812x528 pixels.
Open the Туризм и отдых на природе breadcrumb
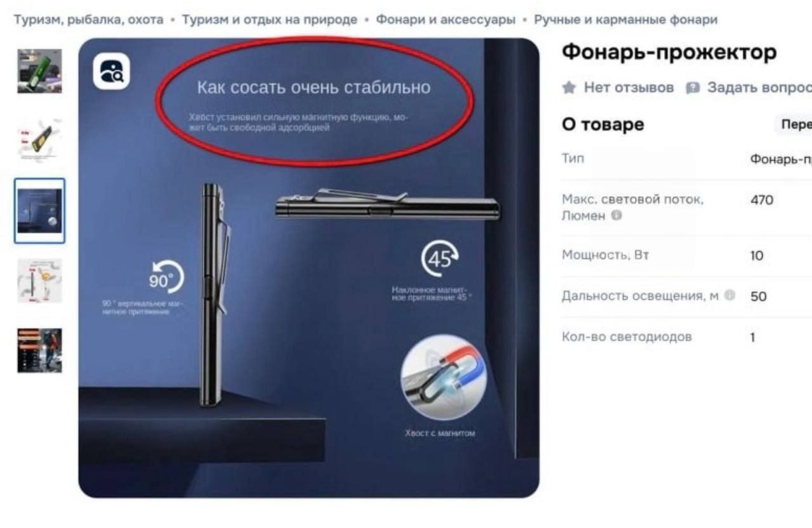pyautogui.click(x=270, y=20)
